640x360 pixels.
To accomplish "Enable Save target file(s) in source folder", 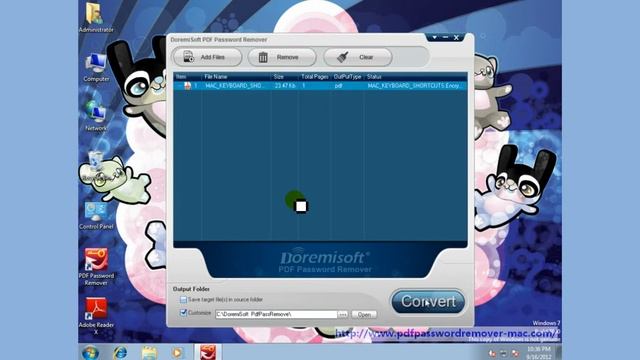I will coord(183,300).
